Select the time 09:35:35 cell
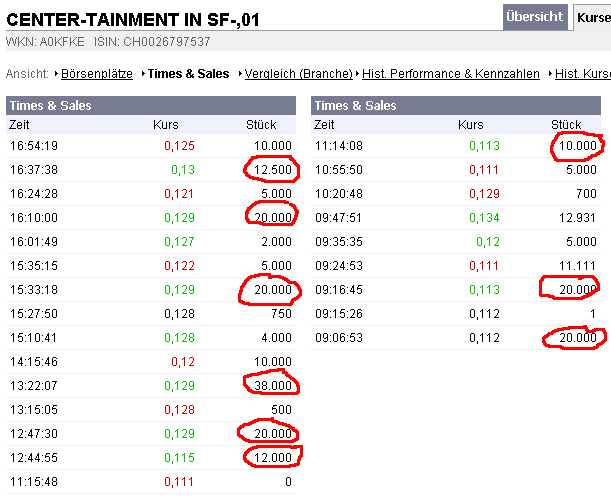The height and width of the screenshot is (499, 611). point(339,242)
